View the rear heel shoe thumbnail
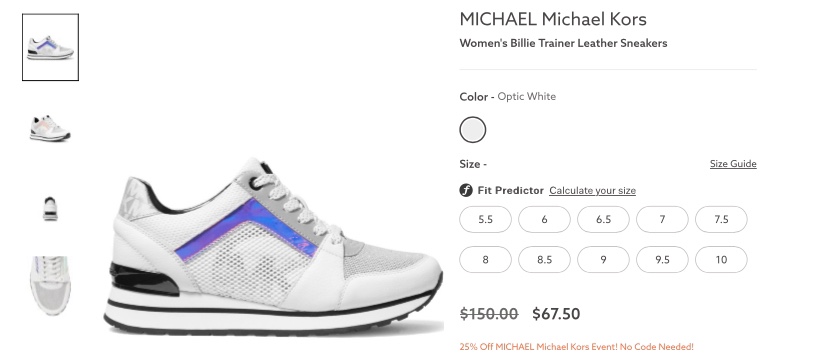The width and height of the screenshot is (828, 361). coord(50,208)
